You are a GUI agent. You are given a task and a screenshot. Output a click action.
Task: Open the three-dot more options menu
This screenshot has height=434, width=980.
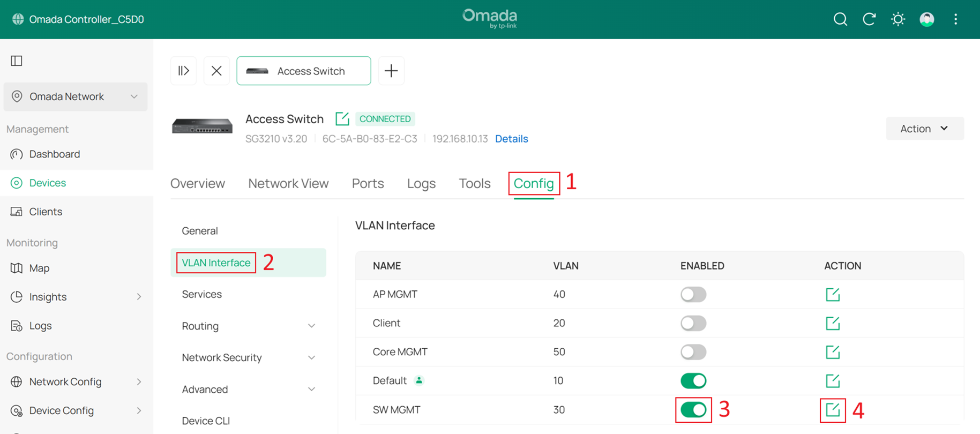956,19
